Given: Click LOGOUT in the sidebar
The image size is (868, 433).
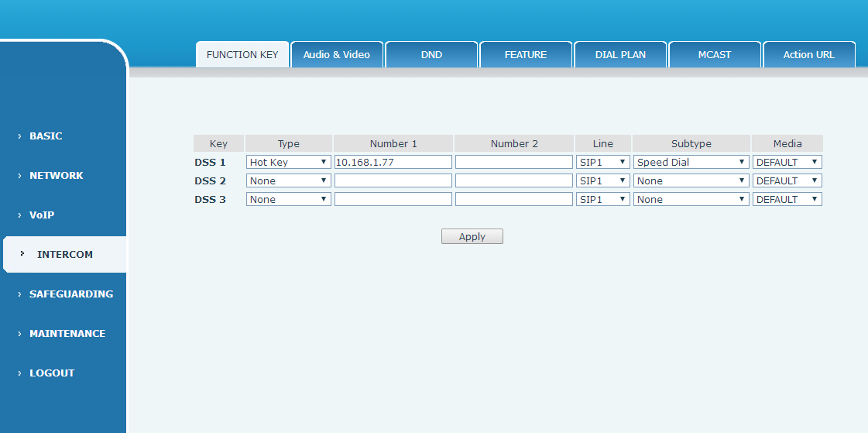Looking at the screenshot, I should point(52,373).
